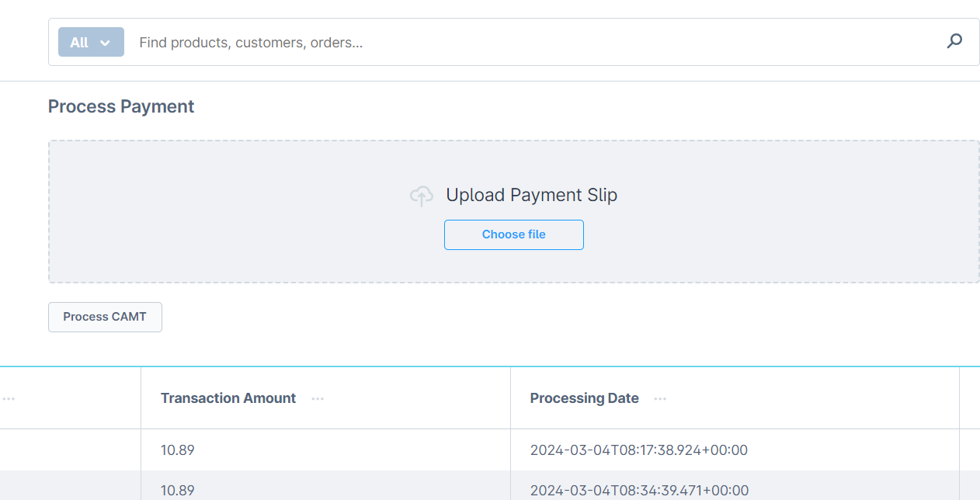Select the second row's 10.89 amount cell
The image size is (980, 500).
177,490
